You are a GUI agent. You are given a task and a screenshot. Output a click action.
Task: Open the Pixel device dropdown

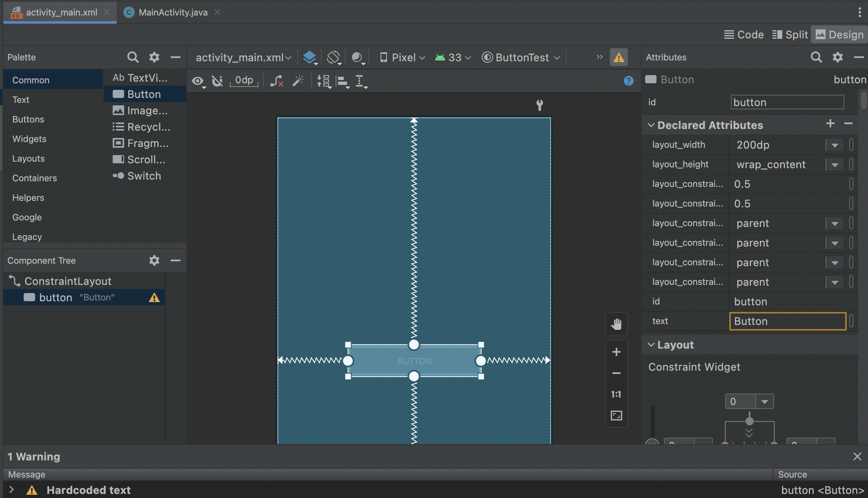click(x=401, y=57)
